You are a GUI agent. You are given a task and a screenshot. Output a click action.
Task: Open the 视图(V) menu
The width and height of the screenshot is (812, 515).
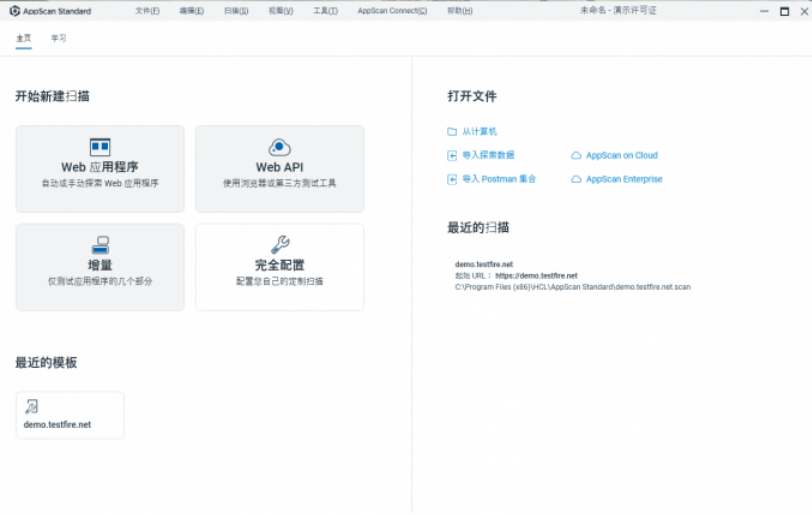[281, 11]
